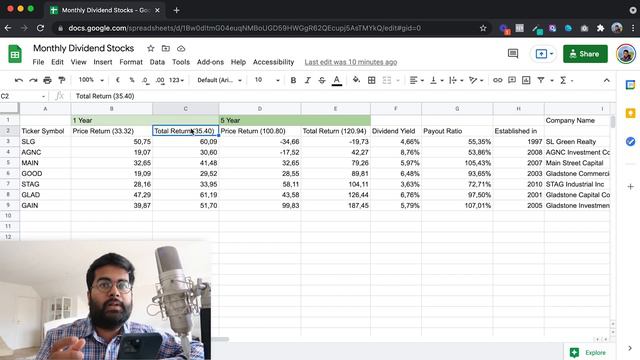Screen dimensions: 640x360
Task: Open the number format 123 dropdown
Action: 176,80
